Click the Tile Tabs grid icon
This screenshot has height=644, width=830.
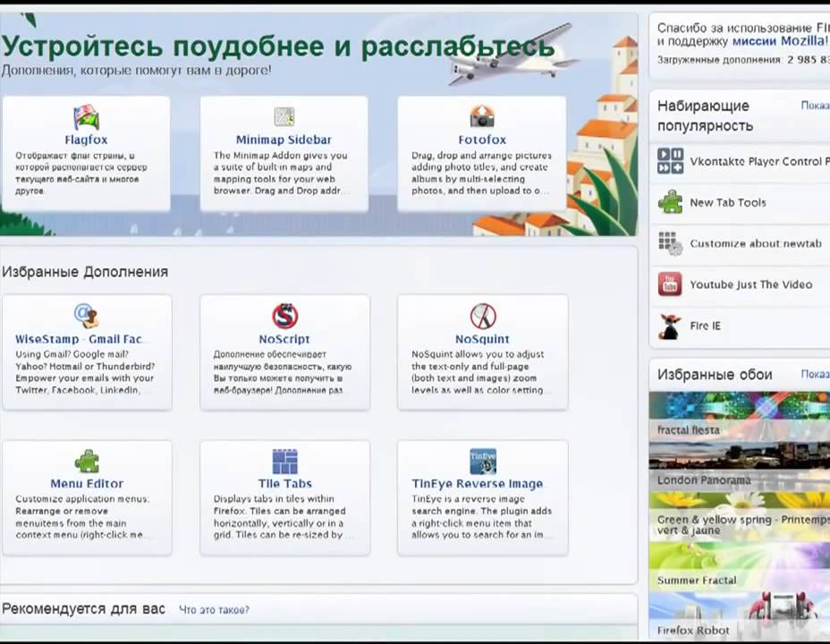click(284, 461)
